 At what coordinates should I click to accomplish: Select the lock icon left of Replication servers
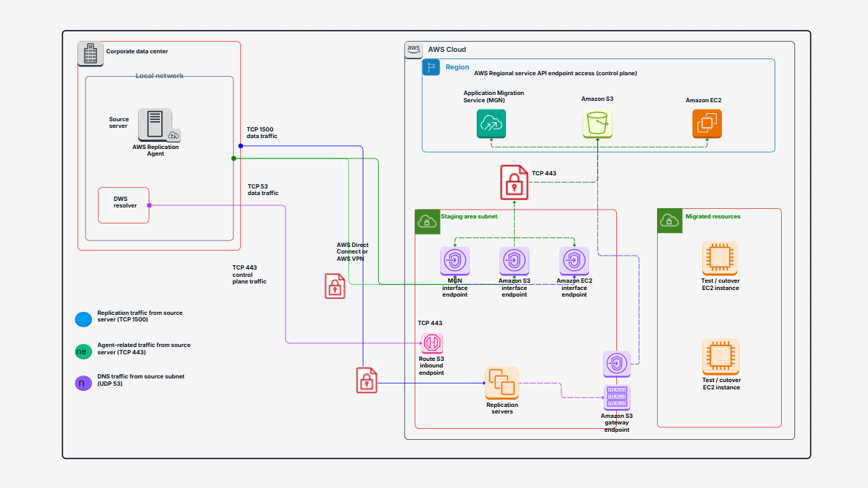click(366, 381)
